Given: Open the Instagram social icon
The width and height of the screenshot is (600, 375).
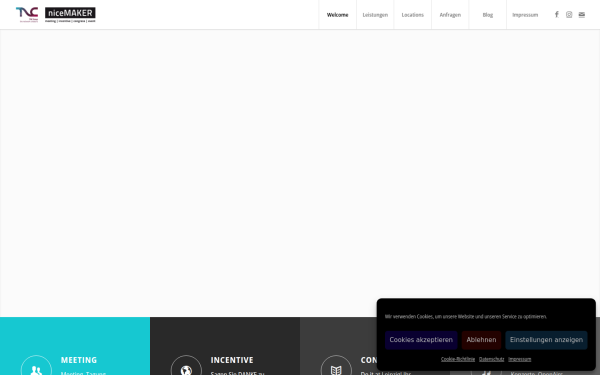Looking at the screenshot, I should [x=569, y=15].
